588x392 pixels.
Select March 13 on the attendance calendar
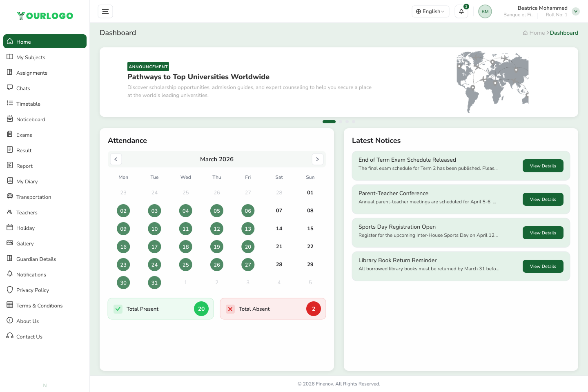[248, 229]
